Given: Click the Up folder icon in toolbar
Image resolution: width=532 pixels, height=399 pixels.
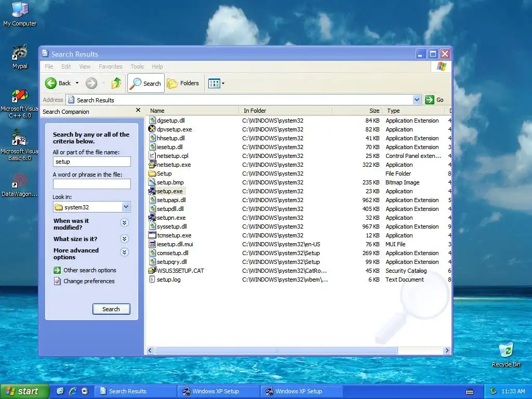Looking at the screenshot, I should point(116,83).
